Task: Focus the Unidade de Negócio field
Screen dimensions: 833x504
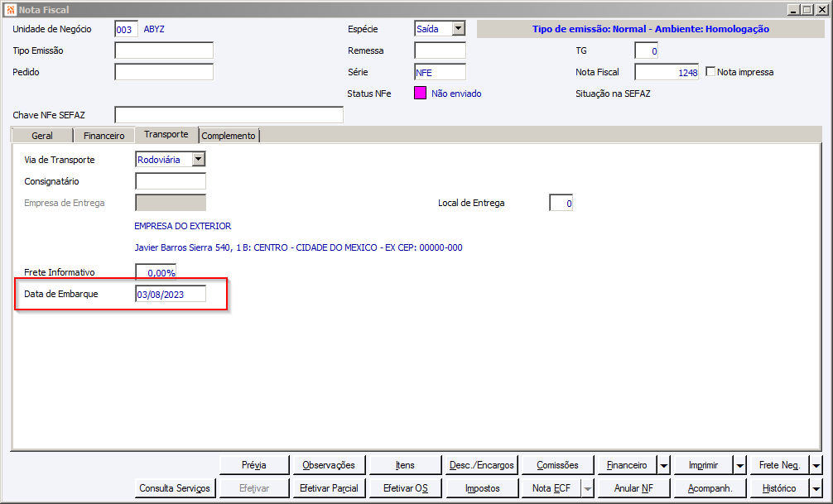Action: [127, 29]
